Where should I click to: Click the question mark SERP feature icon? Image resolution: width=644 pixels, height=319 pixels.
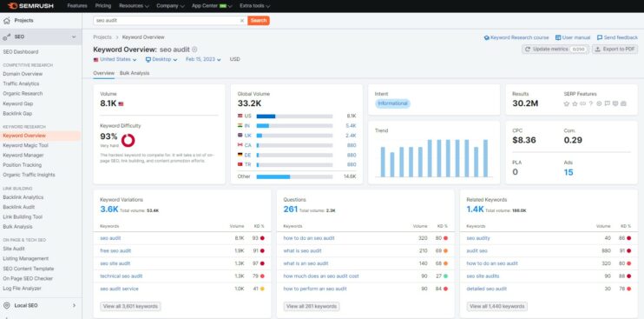coord(591,103)
